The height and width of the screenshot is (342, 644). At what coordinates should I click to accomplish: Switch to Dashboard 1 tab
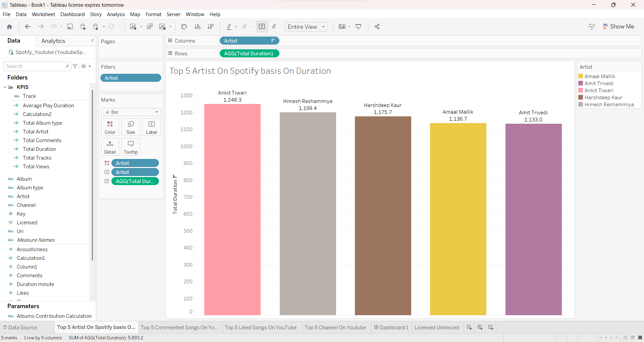tap(391, 327)
